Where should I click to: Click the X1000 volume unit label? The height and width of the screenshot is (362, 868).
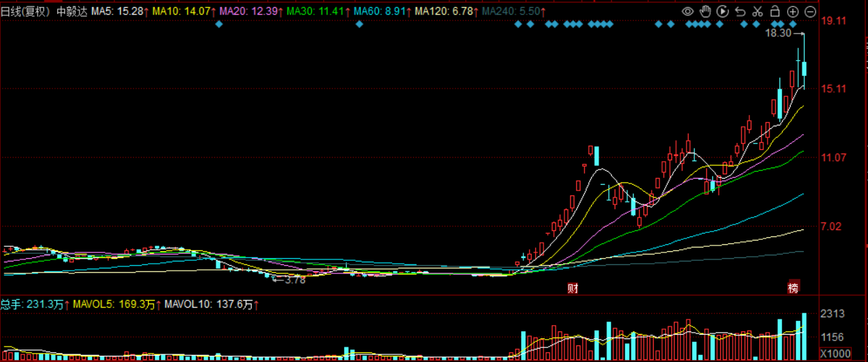click(835, 354)
